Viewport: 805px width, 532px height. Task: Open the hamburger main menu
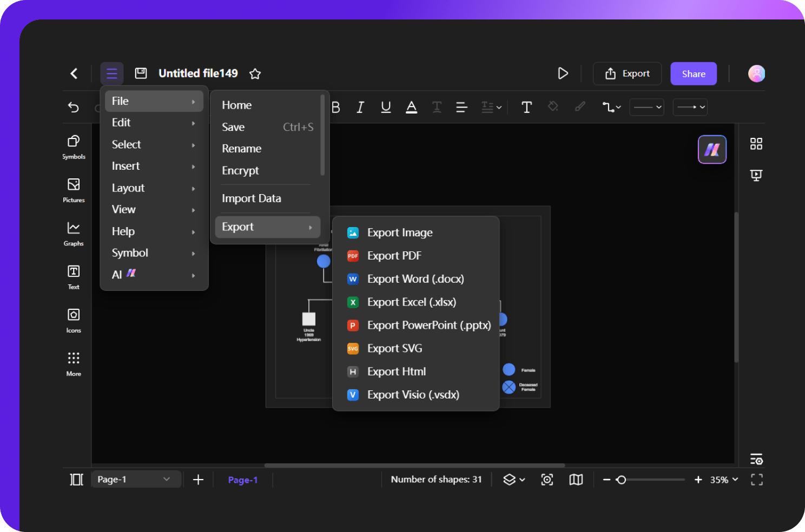(112, 74)
